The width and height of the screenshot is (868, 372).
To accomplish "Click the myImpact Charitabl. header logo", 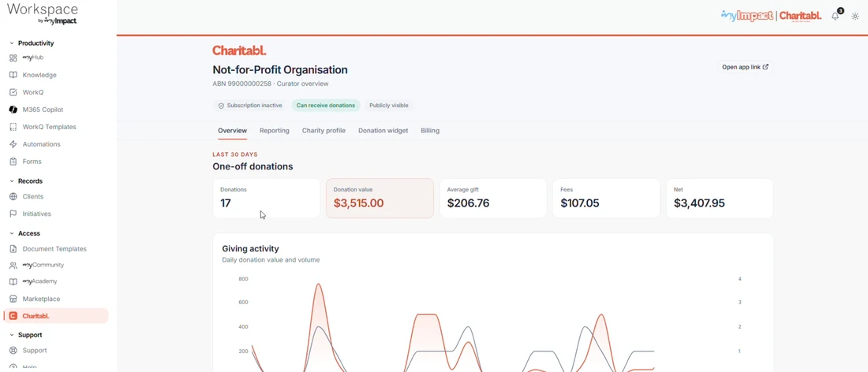I will (x=771, y=16).
